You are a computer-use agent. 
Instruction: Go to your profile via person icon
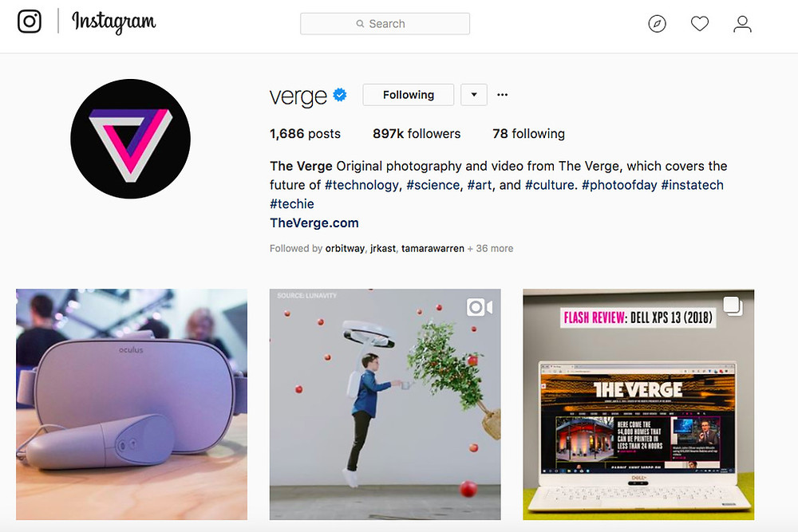(742, 24)
